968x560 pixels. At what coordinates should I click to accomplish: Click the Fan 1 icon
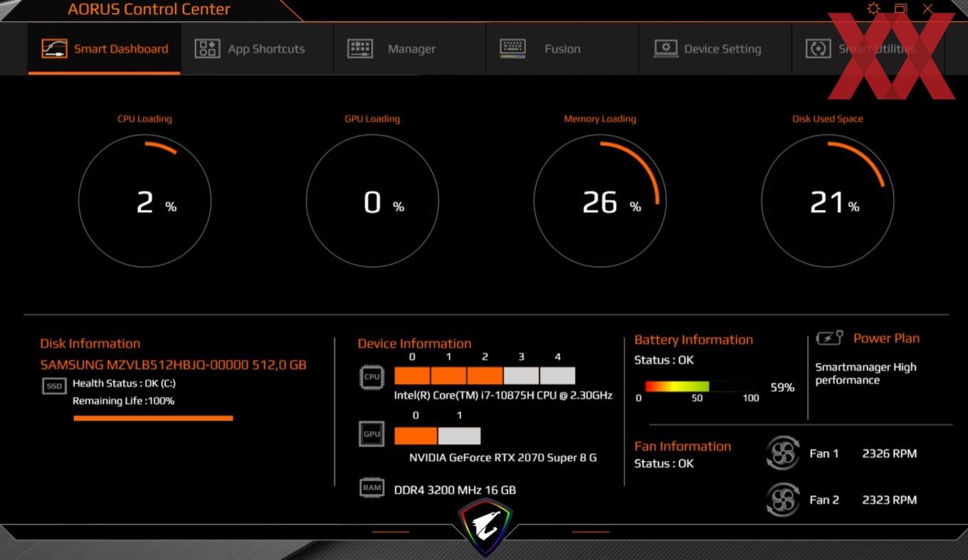coord(783,453)
